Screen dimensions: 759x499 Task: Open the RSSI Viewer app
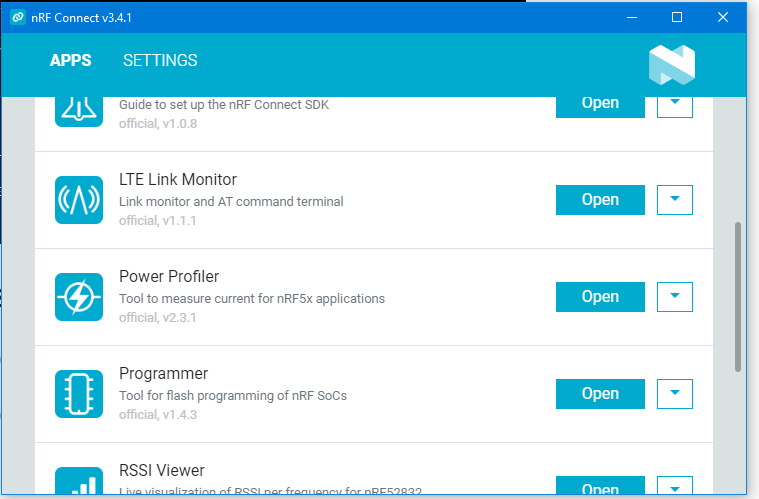click(x=600, y=489)
